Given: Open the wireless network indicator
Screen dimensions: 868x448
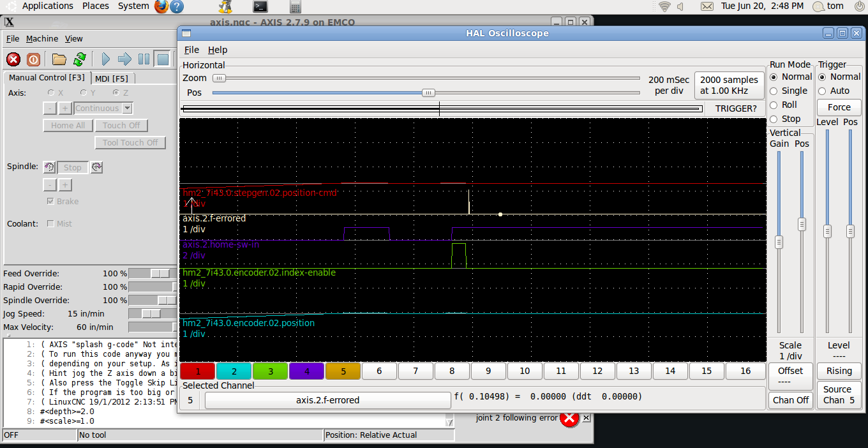Looking at the screenshot, I should [664, 6].
